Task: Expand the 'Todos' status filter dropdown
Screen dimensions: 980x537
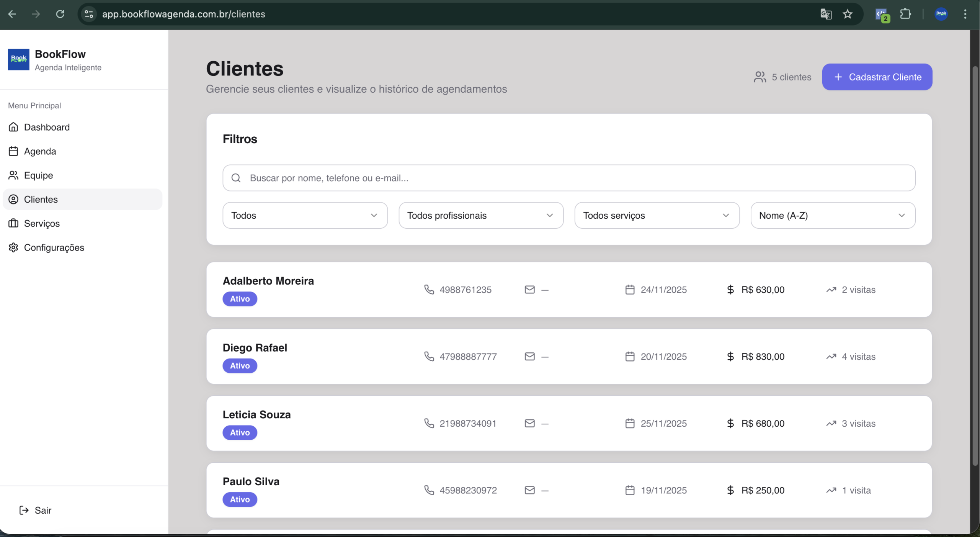Action: (x=305, y=215)
